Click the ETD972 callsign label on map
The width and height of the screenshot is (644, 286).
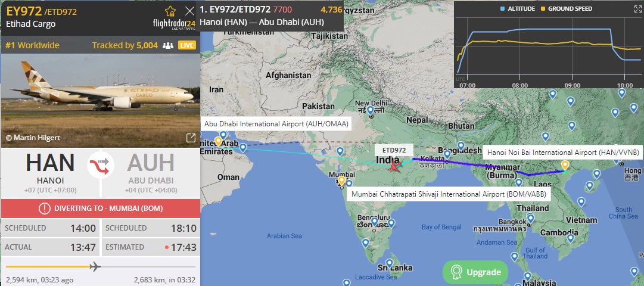click(x=394, y=150)
